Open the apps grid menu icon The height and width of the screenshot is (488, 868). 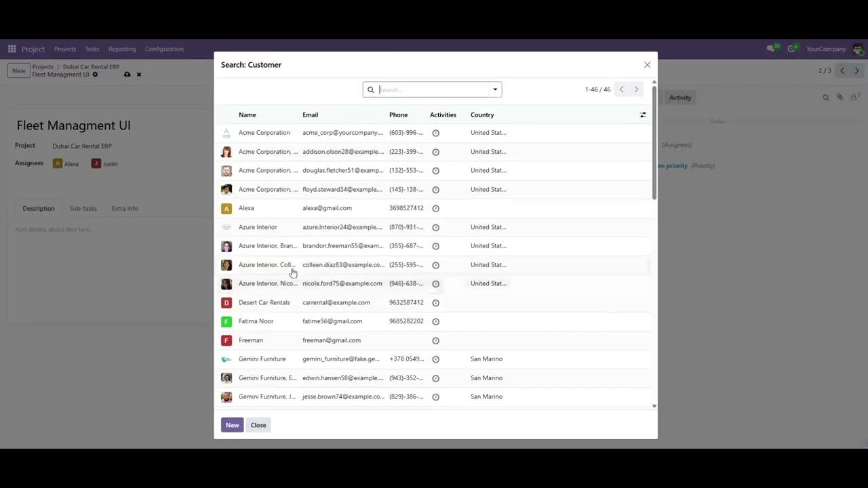pos(12,49)
